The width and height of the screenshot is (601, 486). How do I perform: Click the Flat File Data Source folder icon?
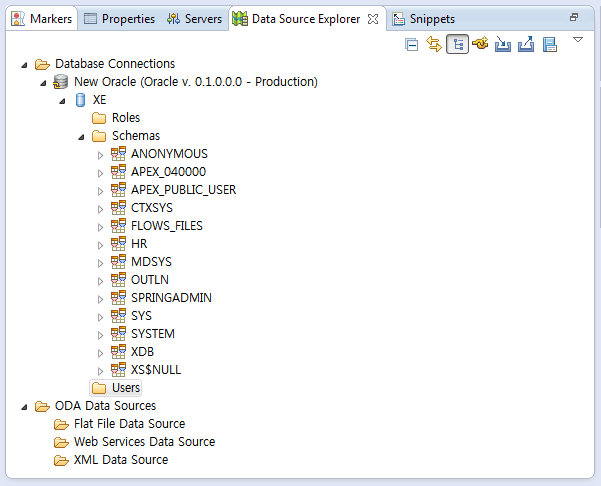pyautogui.click(x=61, y=424)
